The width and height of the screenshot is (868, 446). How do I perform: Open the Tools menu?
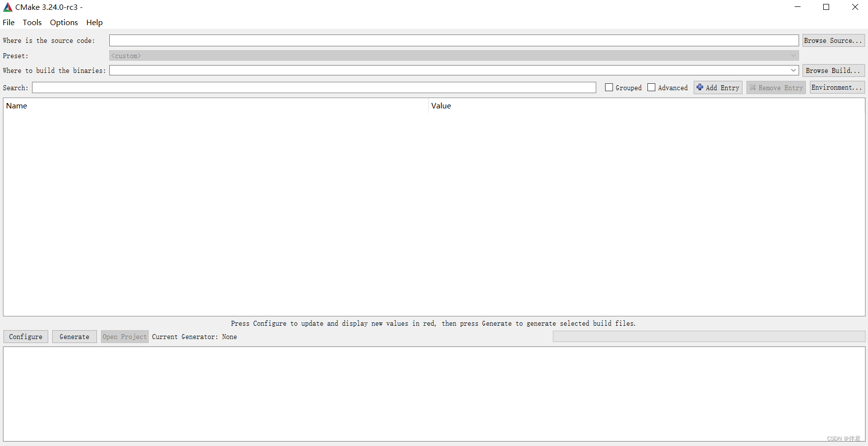(32, 23)
